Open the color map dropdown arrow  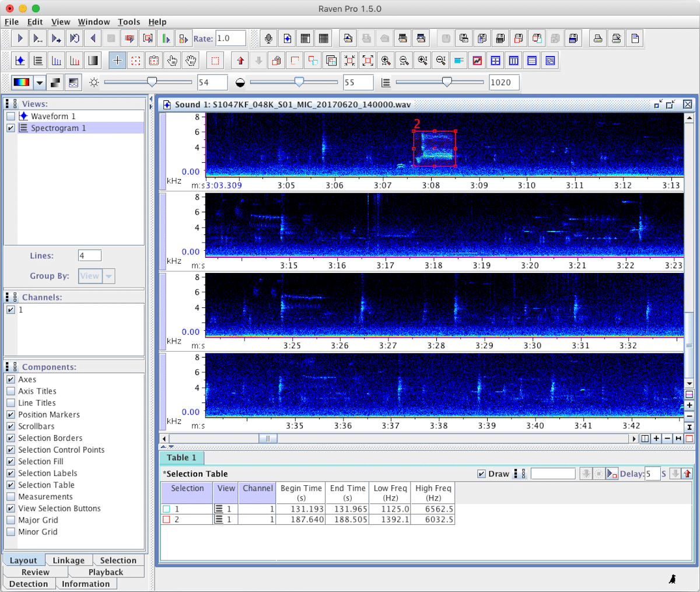point(39,83)
